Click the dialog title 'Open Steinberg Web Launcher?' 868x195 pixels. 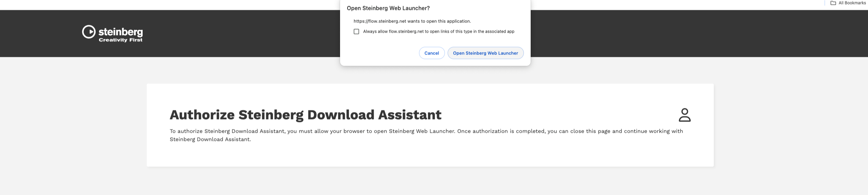[x=388, y=8]
